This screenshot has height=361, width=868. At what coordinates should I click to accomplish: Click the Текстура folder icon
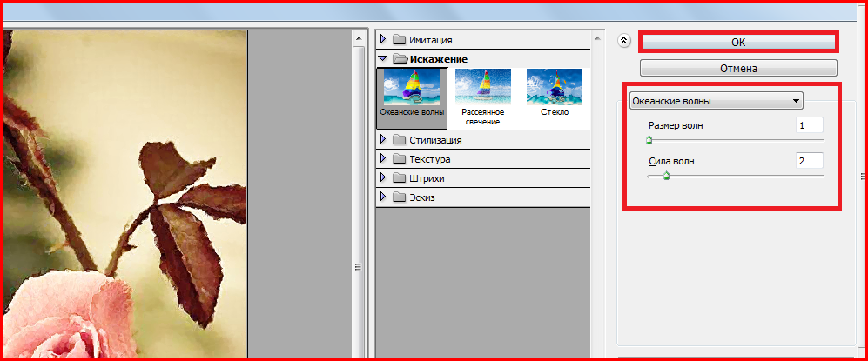[399, 159]
